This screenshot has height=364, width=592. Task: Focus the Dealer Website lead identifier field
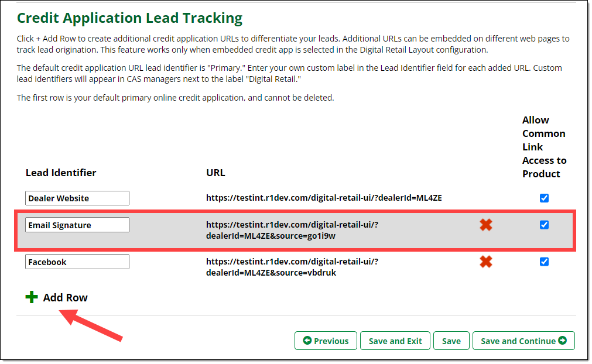[x=77, y=198]
